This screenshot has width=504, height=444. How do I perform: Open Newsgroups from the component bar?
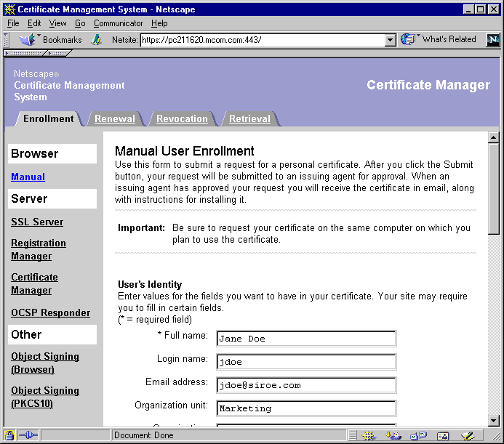[418, 436]
